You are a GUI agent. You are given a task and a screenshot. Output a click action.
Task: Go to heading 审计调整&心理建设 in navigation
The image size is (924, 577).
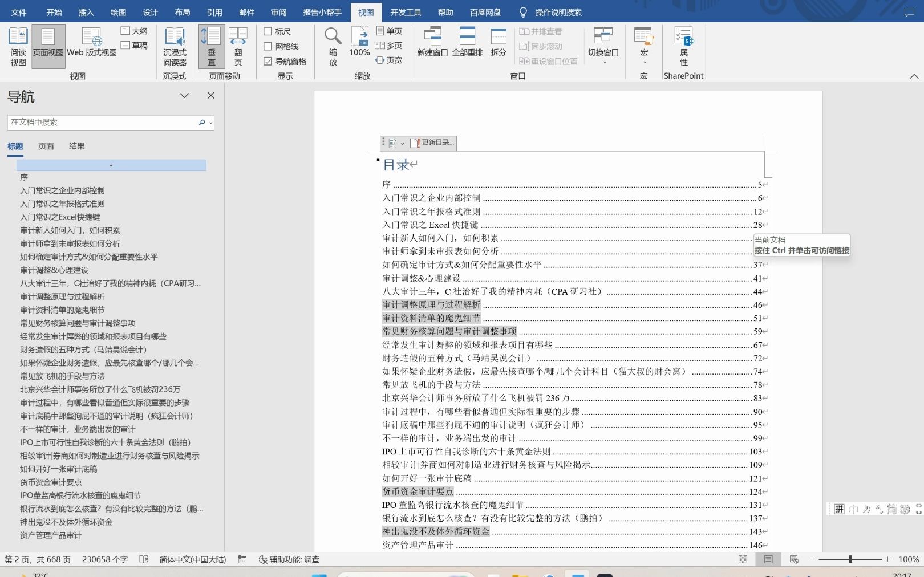(x=54, y=270)
